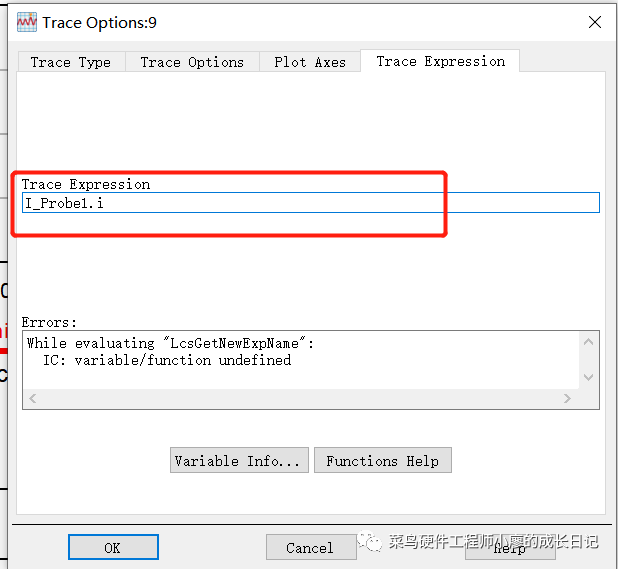Click the errors box up scroll arrow
Image resolution: width=618 pixels, height=569 pixels.
tap(588, 342)
